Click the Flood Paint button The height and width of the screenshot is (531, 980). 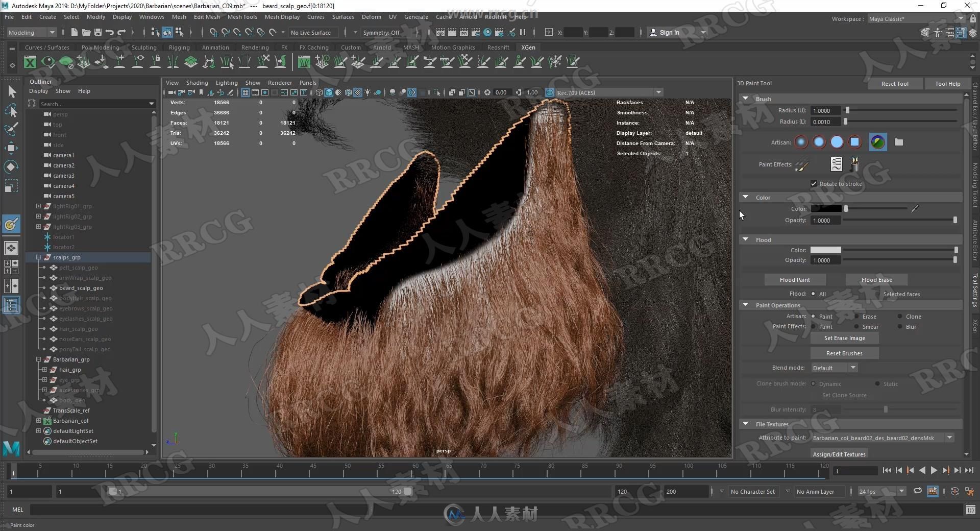point(795,280)
